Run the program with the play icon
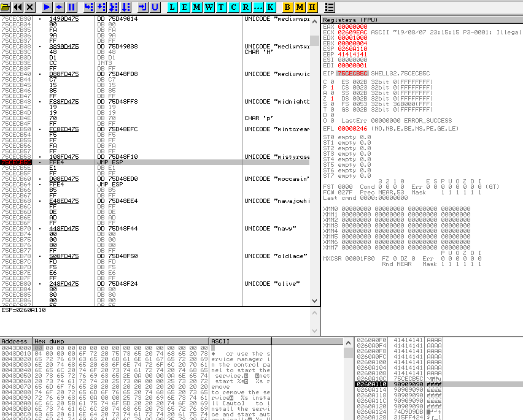The width and height of the screenshot is (523, 420). click(47, 7)
